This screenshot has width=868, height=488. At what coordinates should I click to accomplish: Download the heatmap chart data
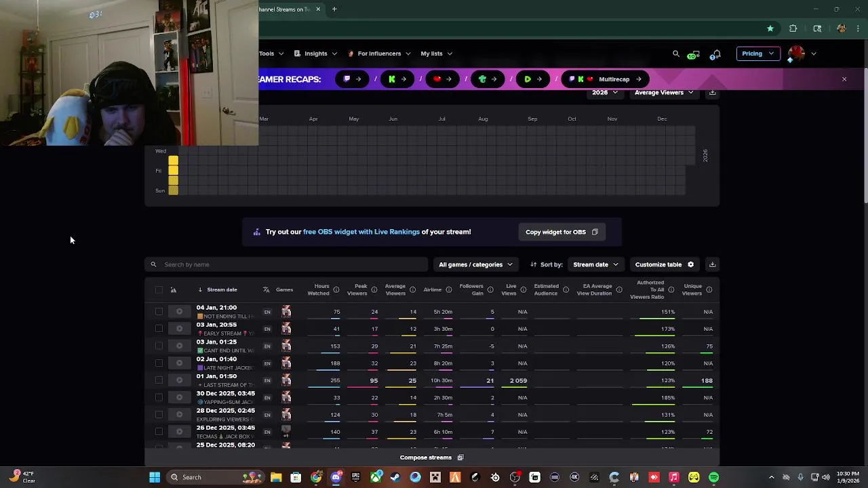click(712, 93)
